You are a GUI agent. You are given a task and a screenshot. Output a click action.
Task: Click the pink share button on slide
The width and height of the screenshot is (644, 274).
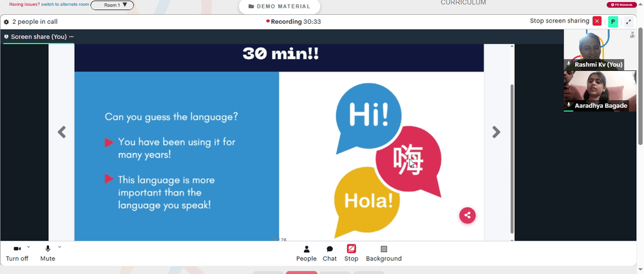pyautogui.click(x=467, y=215)
